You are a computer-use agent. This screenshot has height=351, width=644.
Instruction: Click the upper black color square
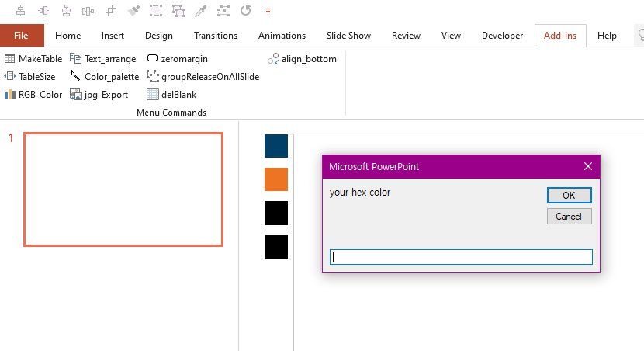pos(276,213)
